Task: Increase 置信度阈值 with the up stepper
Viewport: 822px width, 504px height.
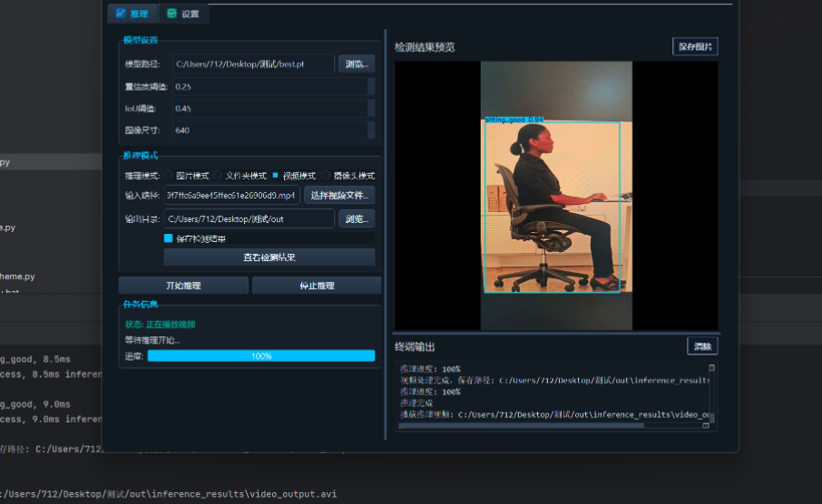Action: tap(371, 82)
